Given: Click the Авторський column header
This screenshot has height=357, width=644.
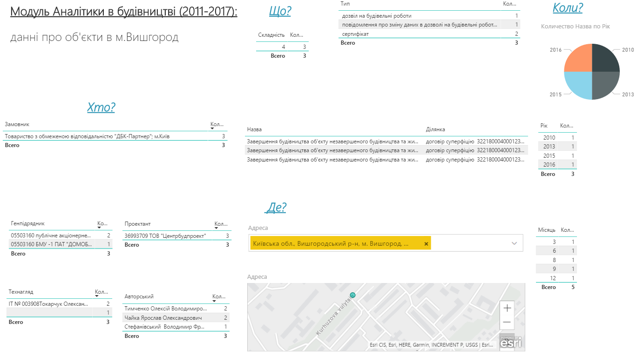Looking at the screenshot, I should [x=139, y=296].
